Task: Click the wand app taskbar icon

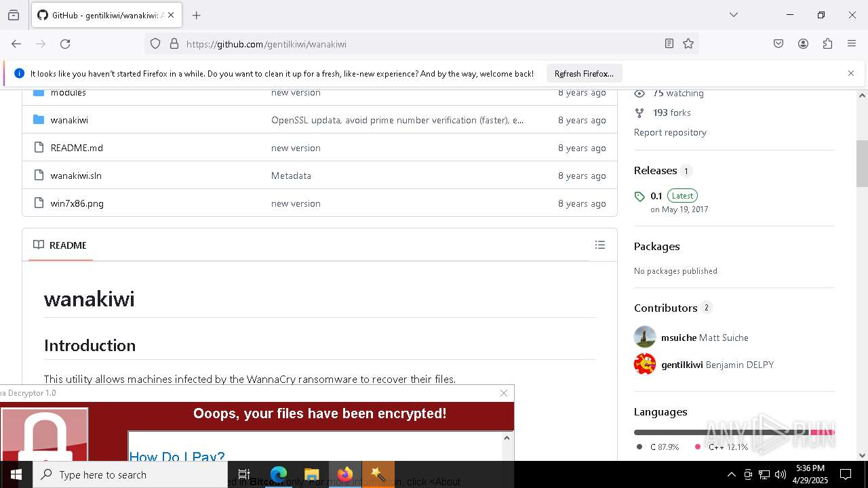Action: coord(378,474)
